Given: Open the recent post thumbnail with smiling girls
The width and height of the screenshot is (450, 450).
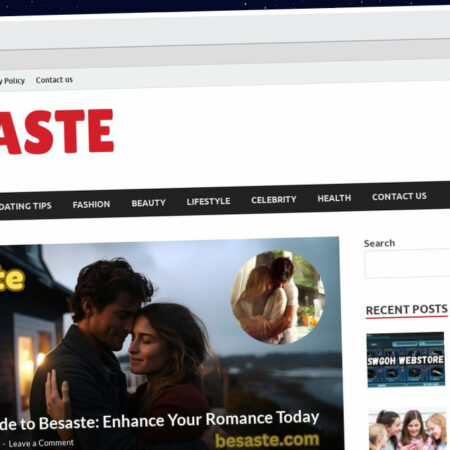Looking at the screenshot, I should coord(408,429).
